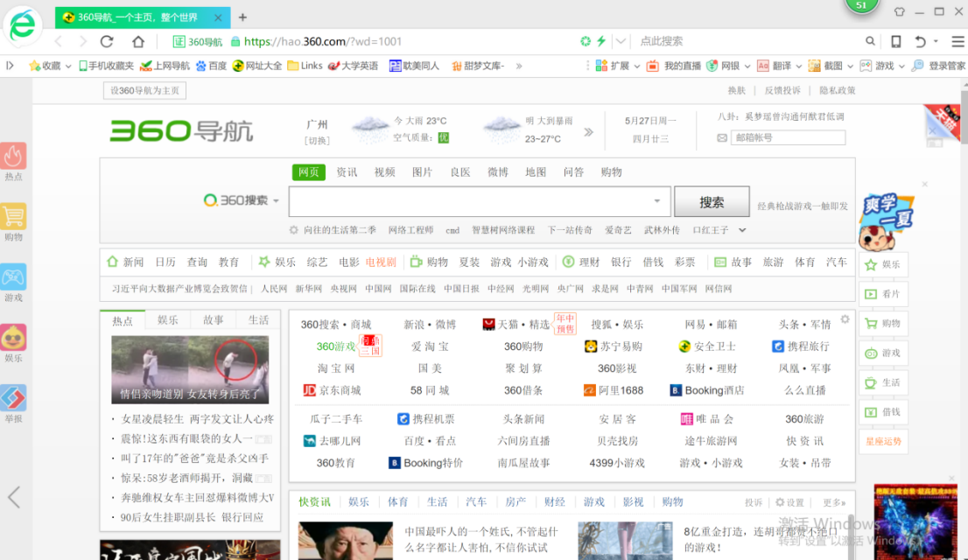Click the speed-mode lightning icon in address bar
968x560 pixels.
click(x=601, y=41)
